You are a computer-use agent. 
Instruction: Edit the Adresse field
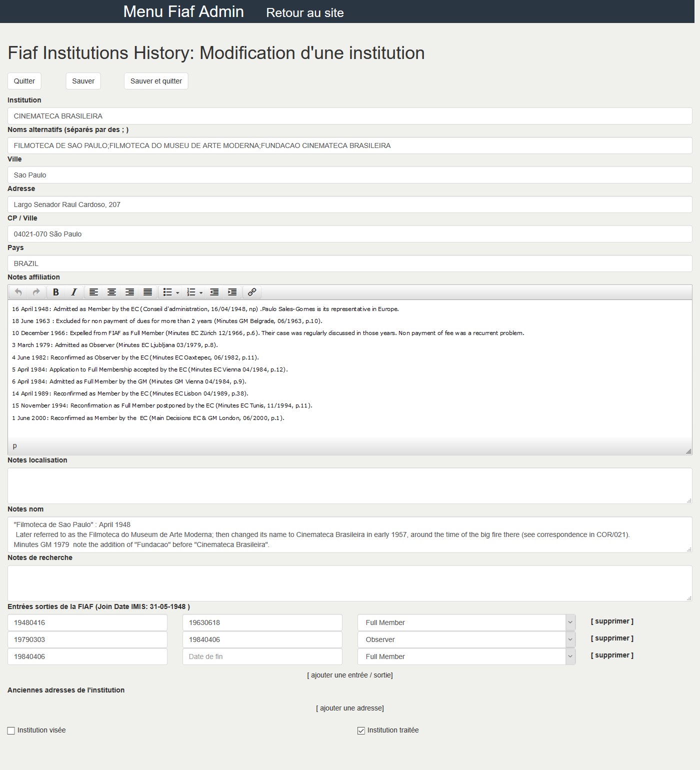(350, 204)
